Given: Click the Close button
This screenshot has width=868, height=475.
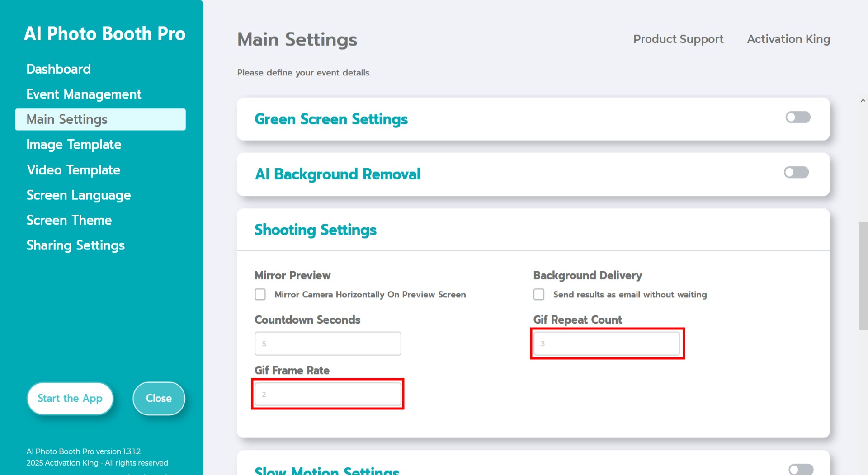Looking at the screenshot, I should click(159, 399).
